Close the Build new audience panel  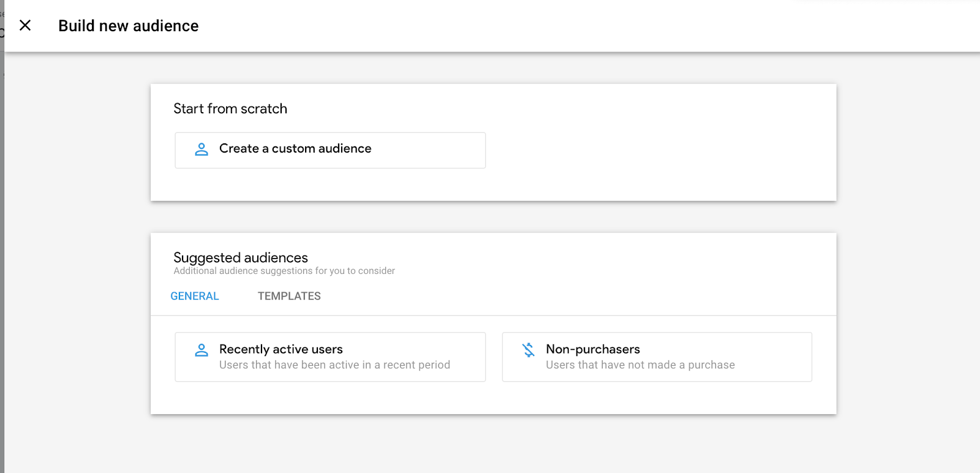[25, 26]
